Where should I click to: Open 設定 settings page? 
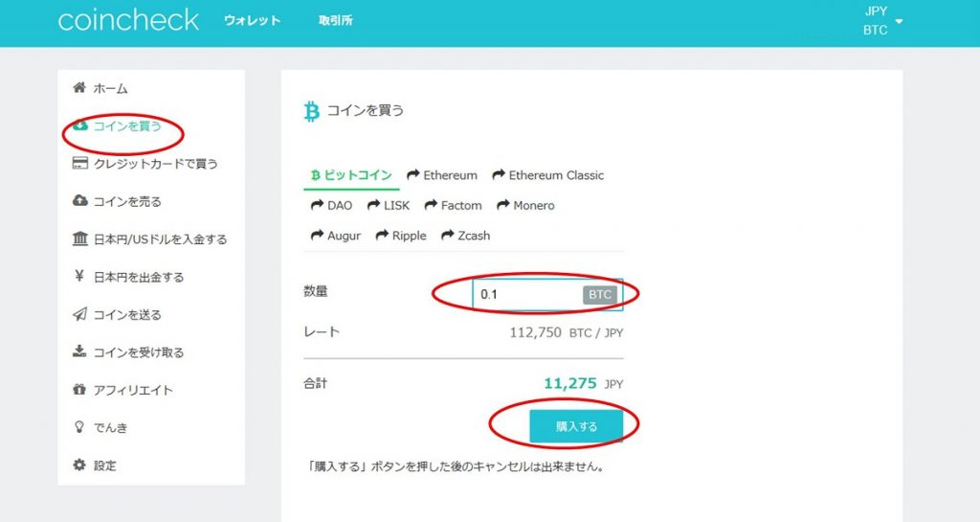click(105, 465)
